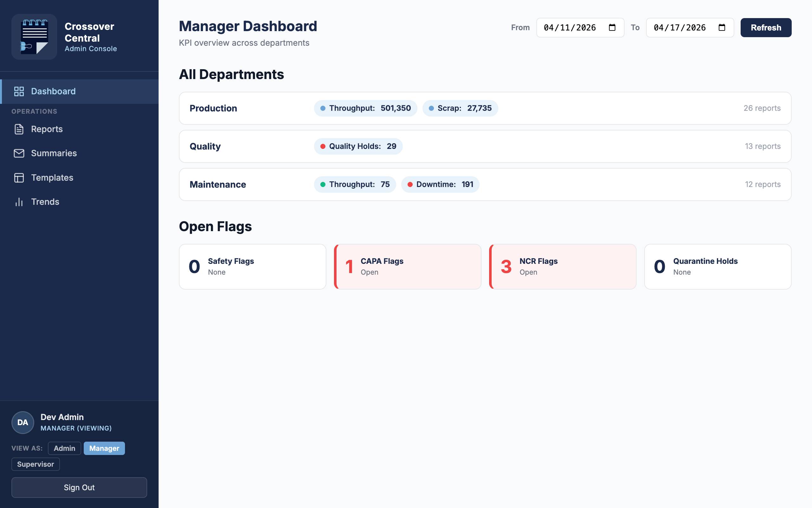
Task: Go to Reports in the sidebar
Action: (79, 129)
